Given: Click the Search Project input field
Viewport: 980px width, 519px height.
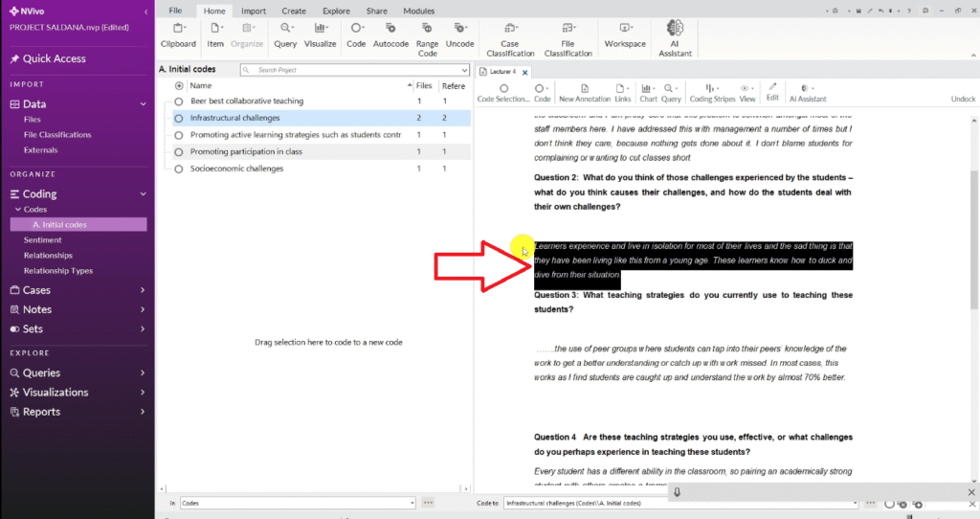Looking at the screenshot, I should [x=354, y=70].
